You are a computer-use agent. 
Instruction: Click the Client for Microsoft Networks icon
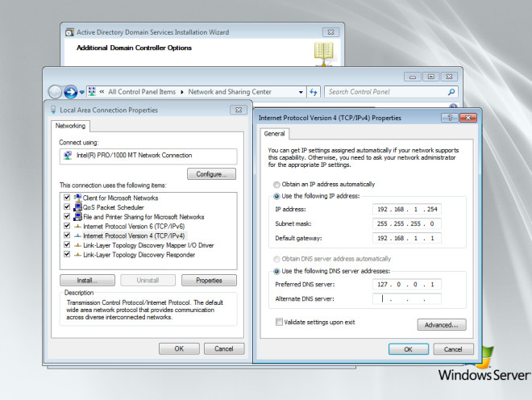pyautogui.click(x=77, y=198)
